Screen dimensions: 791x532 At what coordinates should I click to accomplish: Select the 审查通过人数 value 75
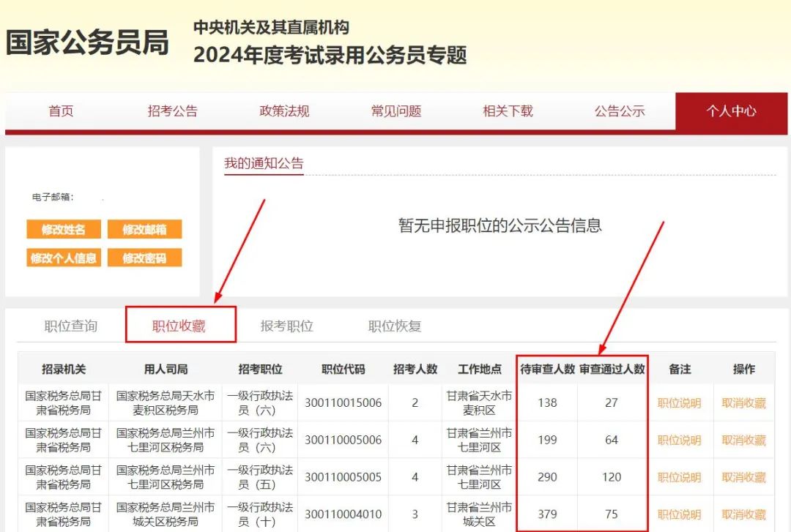pos(612,514)
